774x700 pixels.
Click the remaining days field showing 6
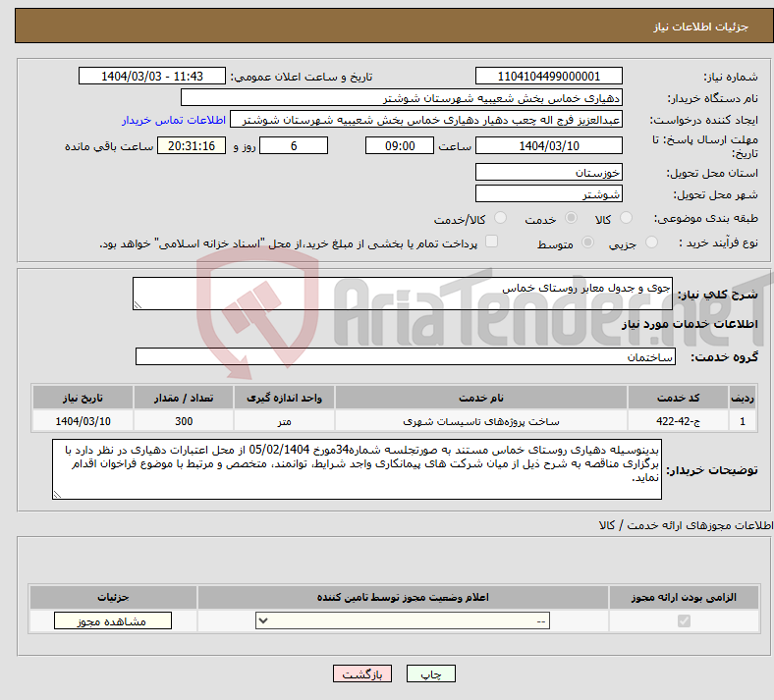pos(294,145)
